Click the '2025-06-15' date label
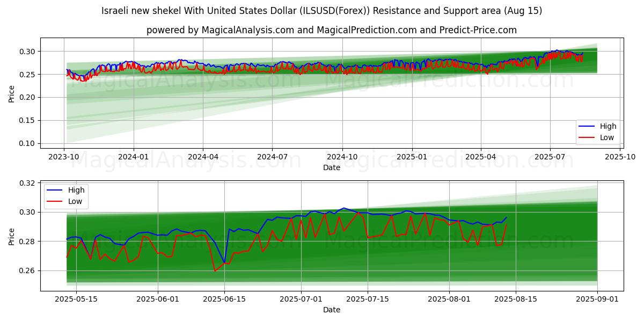The image size is (644, 322). pyautogui.click(x=225, y=299)
